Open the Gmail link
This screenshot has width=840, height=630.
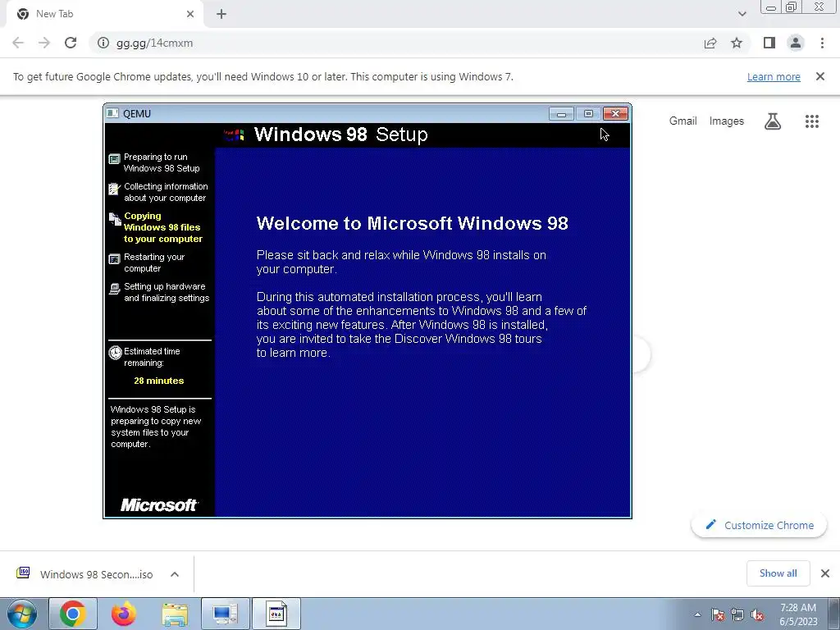pyautogui.click(x=683, y=121)
